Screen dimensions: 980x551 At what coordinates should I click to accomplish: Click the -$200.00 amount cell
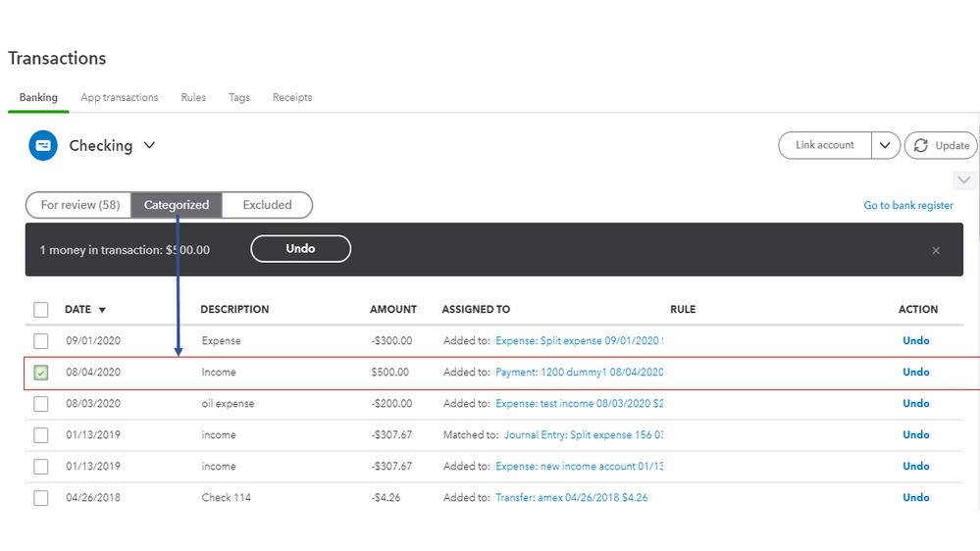(391, 404)
